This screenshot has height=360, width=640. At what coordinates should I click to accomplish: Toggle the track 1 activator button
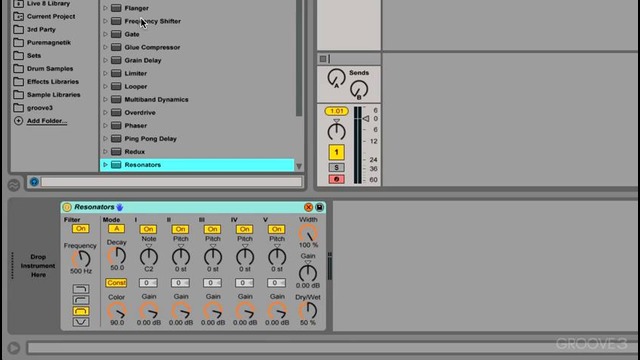[336, 152]
